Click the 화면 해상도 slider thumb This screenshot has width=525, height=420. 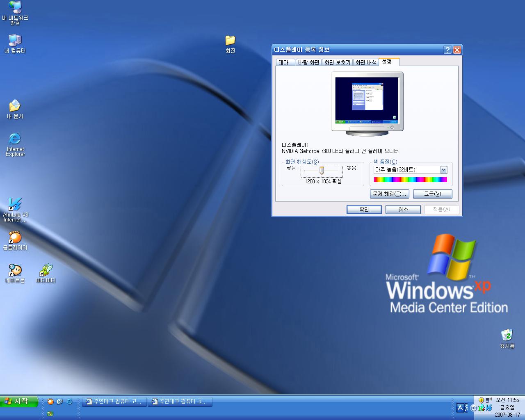click(322, 170)
